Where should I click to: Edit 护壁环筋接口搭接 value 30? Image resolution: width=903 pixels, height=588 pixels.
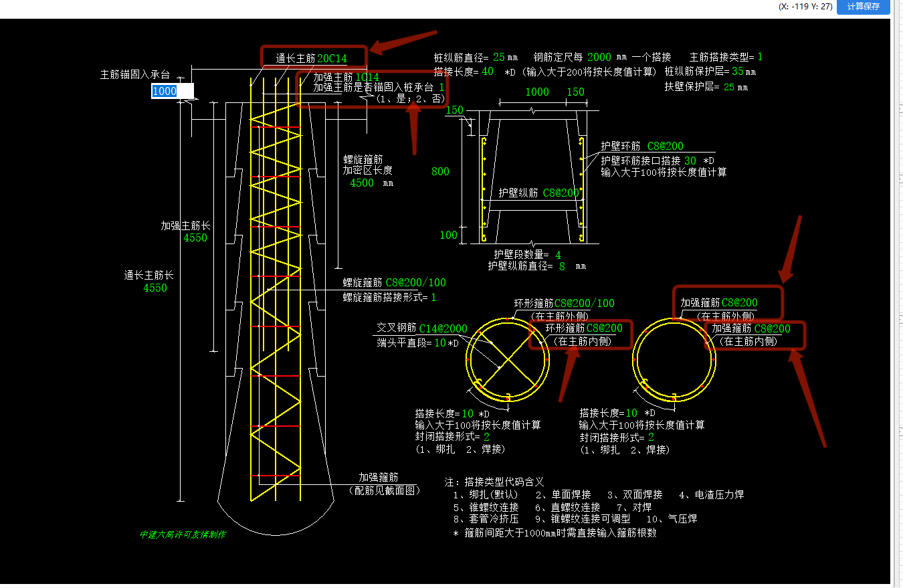coord(690,161)
